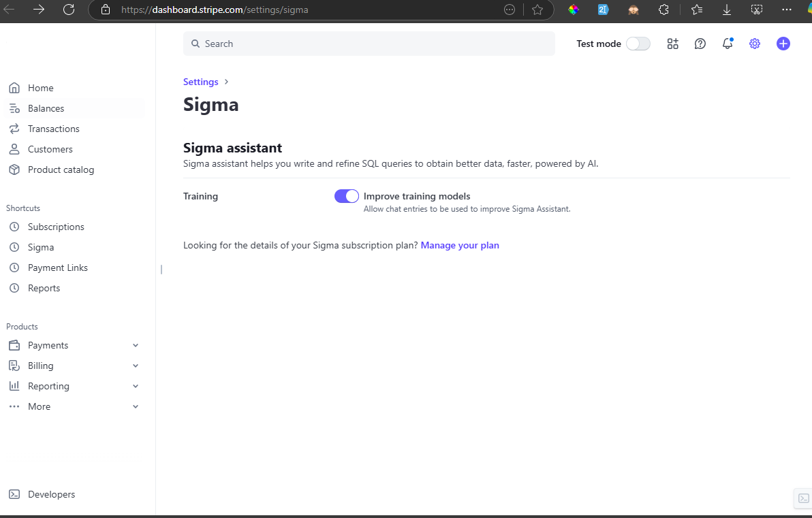Click the browser refresh button
This screenshot has width=812, height=518.
(x=69, y=10)
